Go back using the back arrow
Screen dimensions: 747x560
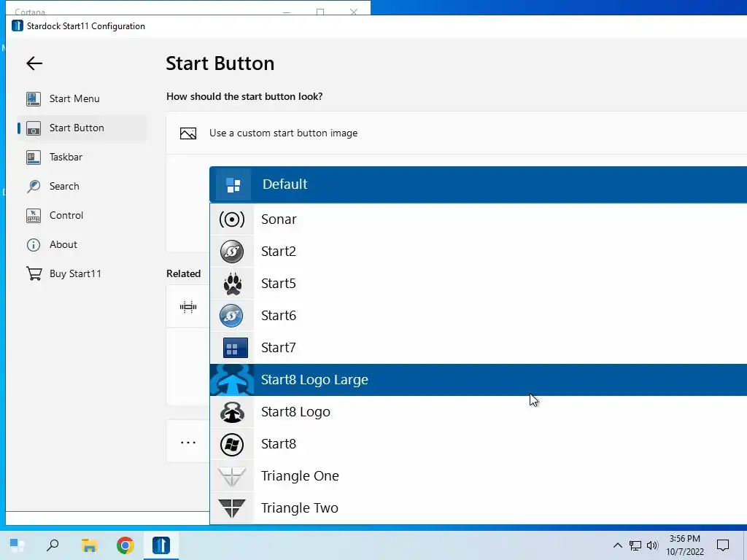[x=34, y=63]
